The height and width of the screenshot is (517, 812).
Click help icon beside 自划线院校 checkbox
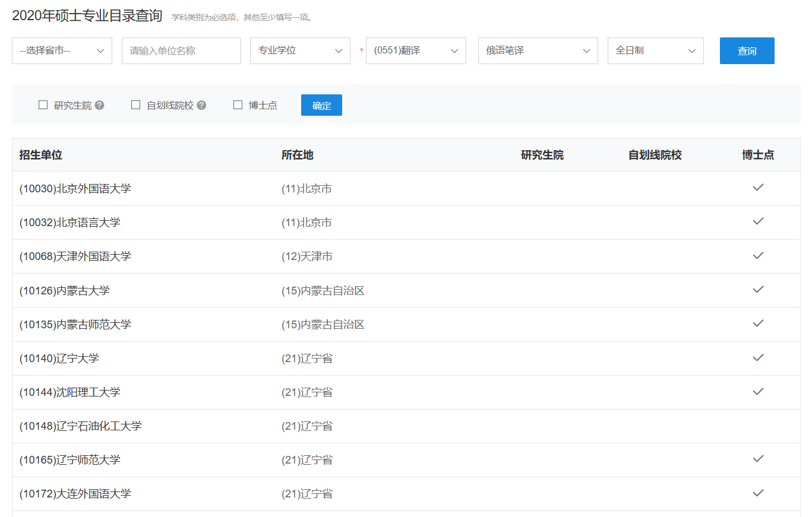[202, 106]
